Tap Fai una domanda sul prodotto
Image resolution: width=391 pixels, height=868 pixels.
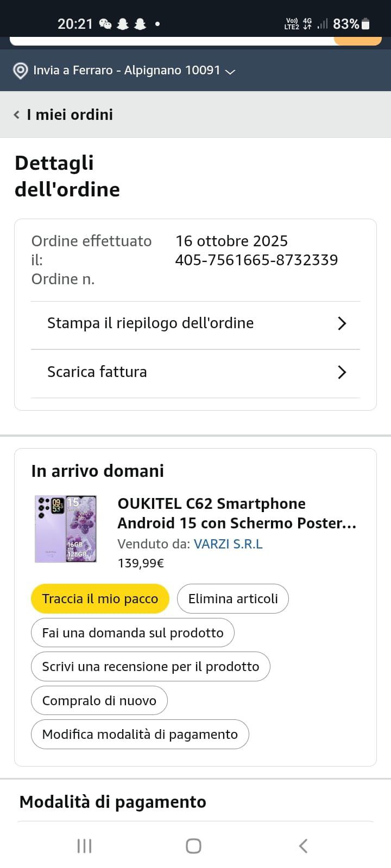pos(133,633)
